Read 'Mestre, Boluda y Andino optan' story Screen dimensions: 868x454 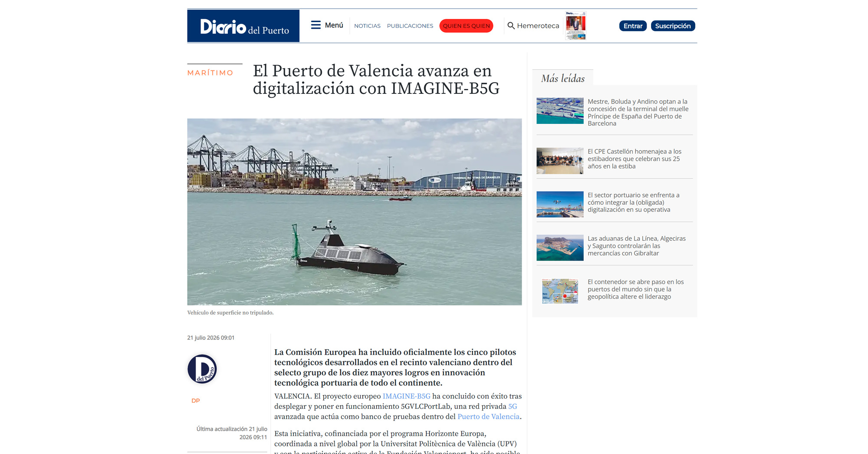pyautogui.click(x=638, y=113)
